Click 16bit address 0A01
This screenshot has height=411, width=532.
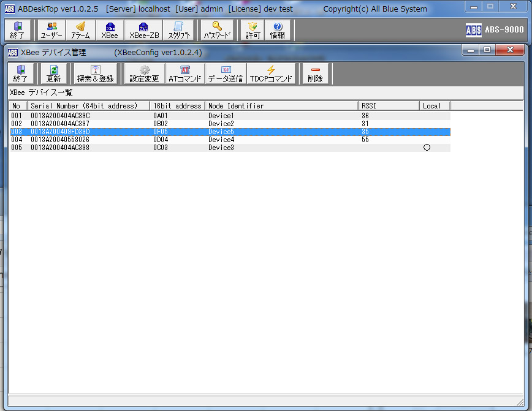click(161, 116)
